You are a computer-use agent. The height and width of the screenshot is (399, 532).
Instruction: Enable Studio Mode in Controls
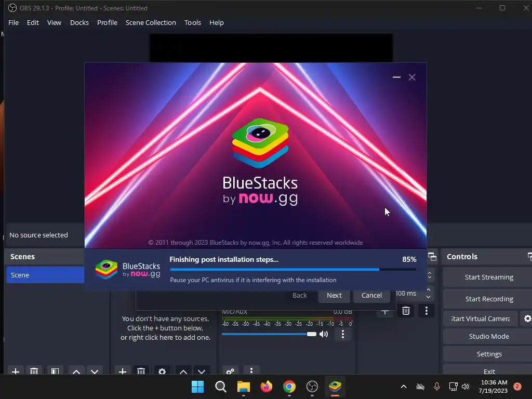(489, 336)
